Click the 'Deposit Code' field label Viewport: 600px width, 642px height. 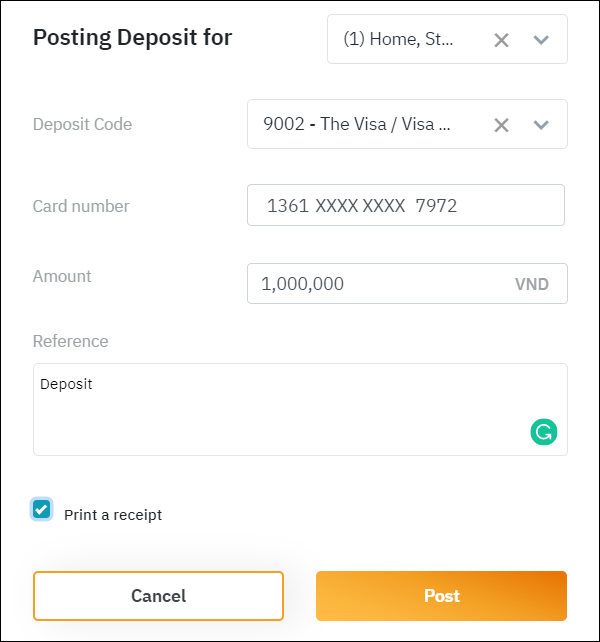[82, 125]
